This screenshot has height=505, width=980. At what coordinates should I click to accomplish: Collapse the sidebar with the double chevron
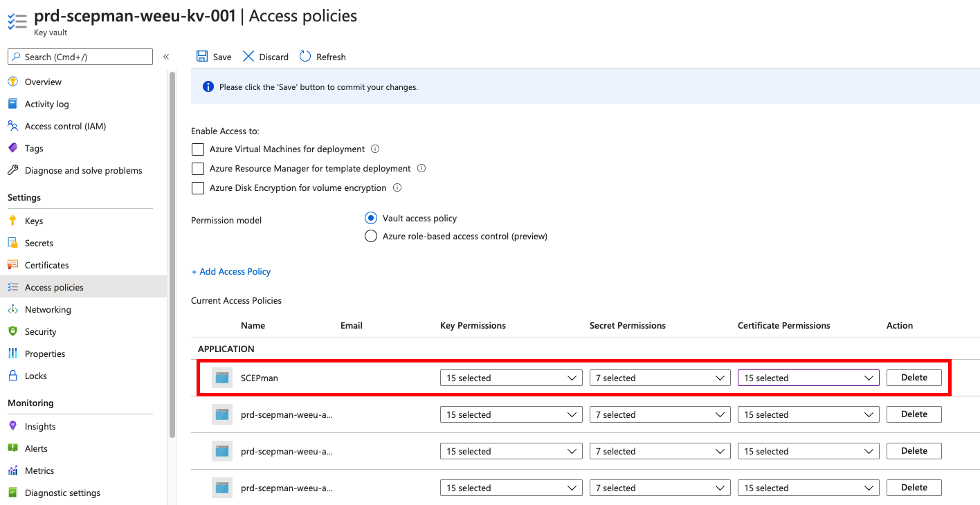pos(166,57)
